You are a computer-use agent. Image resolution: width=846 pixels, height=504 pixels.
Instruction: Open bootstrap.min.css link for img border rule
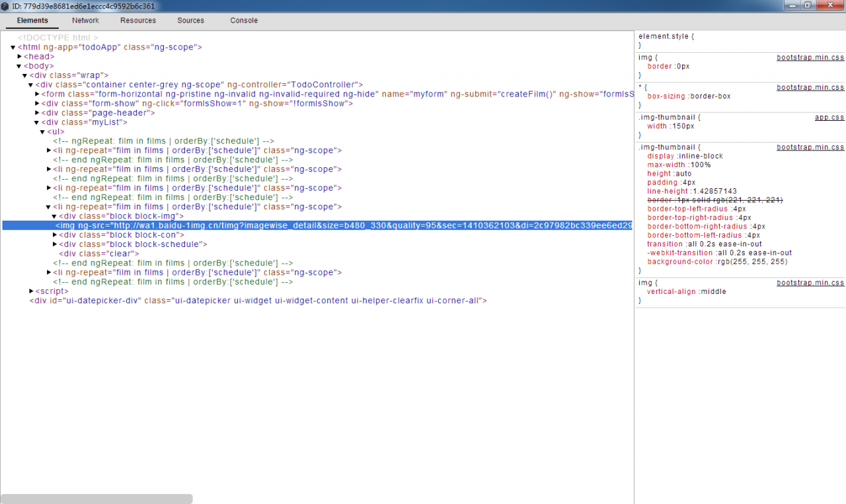coord(810,57)
